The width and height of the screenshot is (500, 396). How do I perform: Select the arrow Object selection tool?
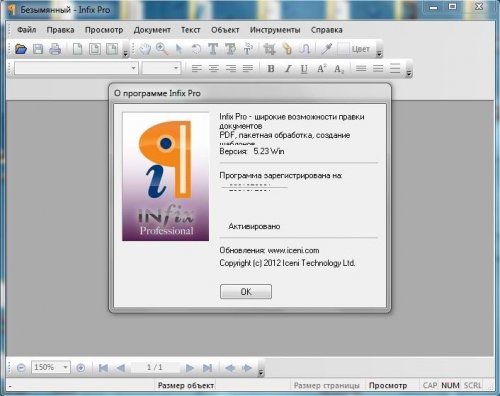coord(179,49)
